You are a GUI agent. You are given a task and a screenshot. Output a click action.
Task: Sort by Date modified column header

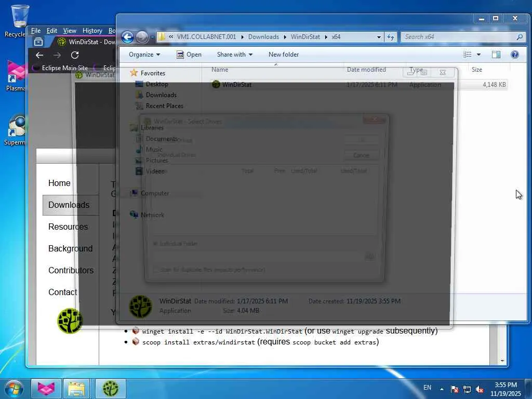[366, 70]
